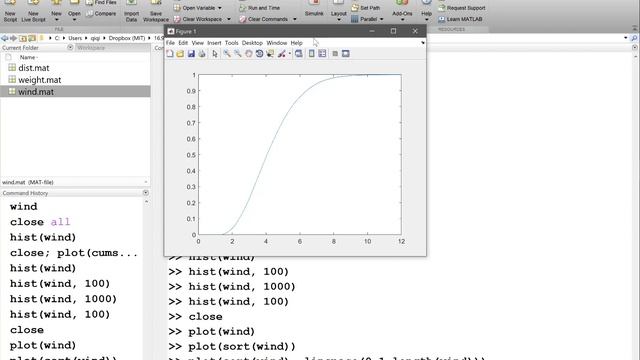Open the Insert menu in Figure 1
The height and width of the screenshot is (360, 640).
214,43
